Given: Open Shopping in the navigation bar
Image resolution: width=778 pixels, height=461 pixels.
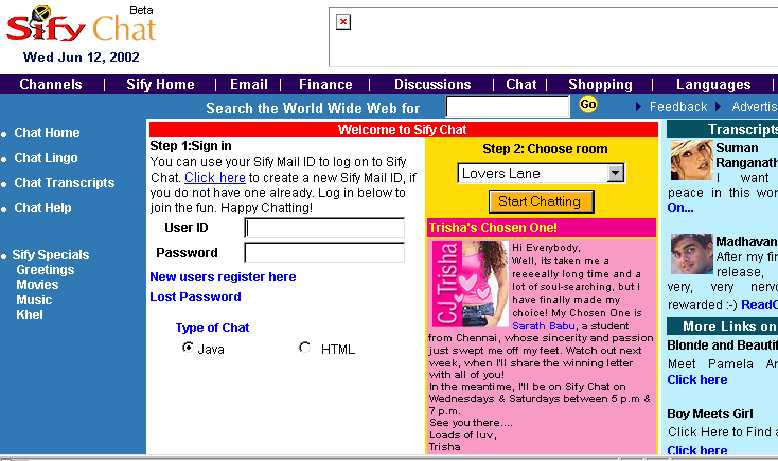Looking at the screenshot, I should (600, 84).
